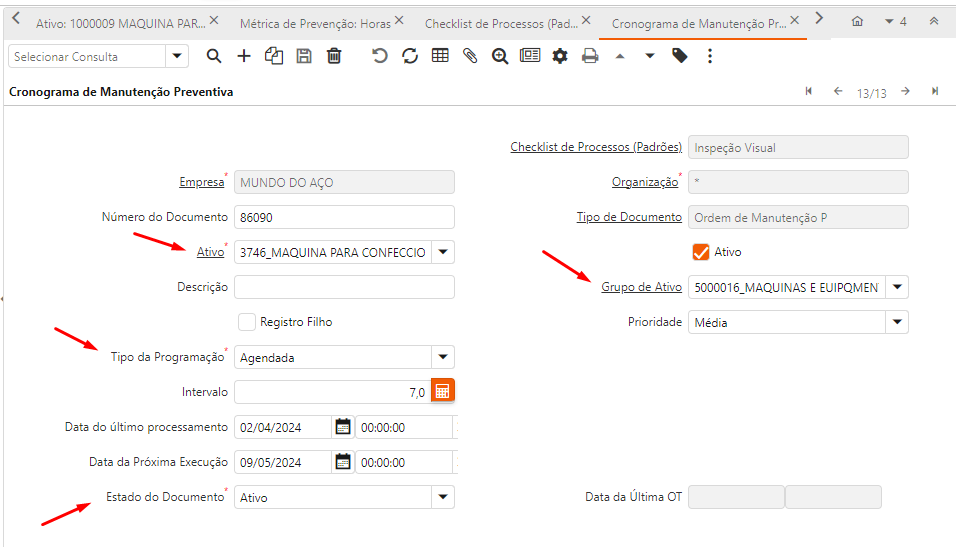The width and height of the screenshot is (956, 547).
Task: Open attachments with paperclip icon
Action: point(470,57)
